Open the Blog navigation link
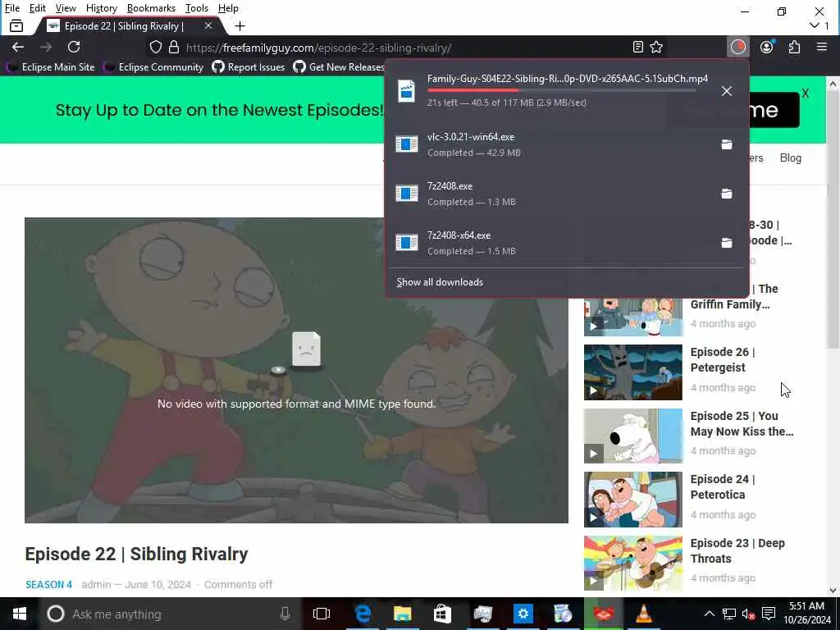 coord(790,158)
